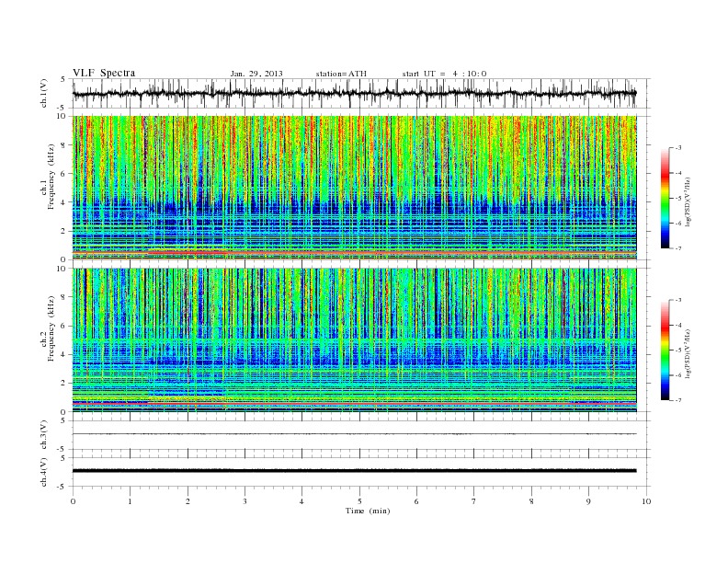Viewport: 728px width, 563px height.
Task: Click the "2" kHz tick of ch.1 spectrogram
Action: (x=64, y=231)
